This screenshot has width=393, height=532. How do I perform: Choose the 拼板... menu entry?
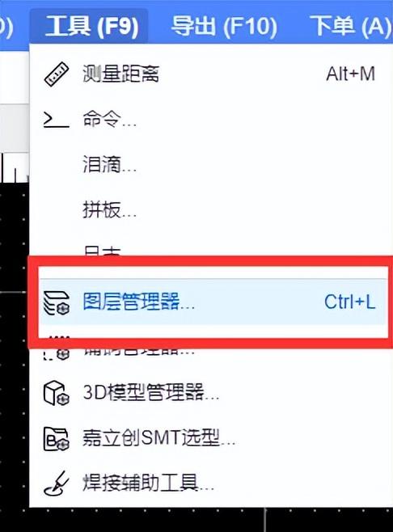[x=109, y=210]
